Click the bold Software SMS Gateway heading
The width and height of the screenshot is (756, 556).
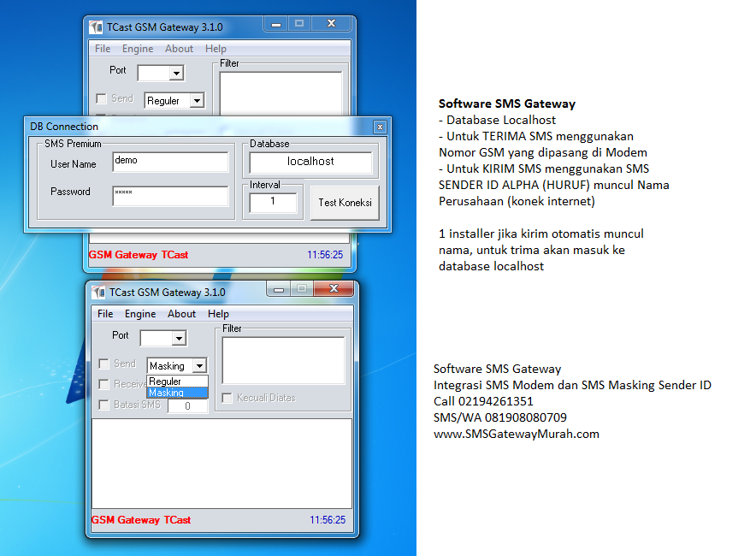507,104
